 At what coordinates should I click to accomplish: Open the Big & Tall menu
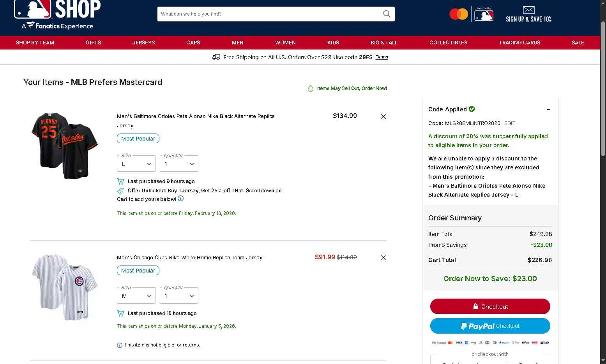click(384, 42)
